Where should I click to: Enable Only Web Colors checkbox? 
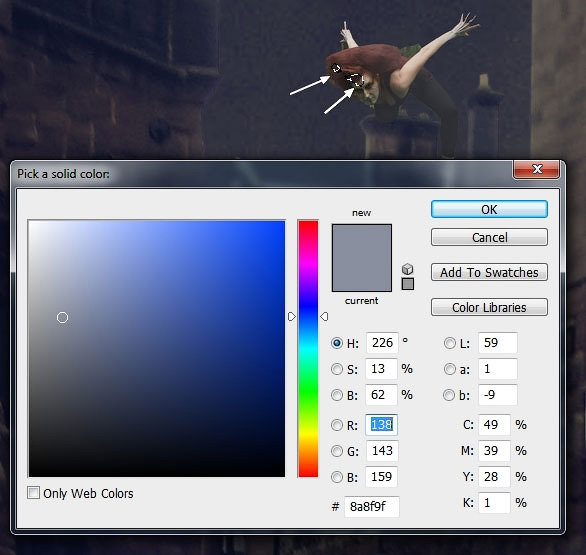(33, 493)
